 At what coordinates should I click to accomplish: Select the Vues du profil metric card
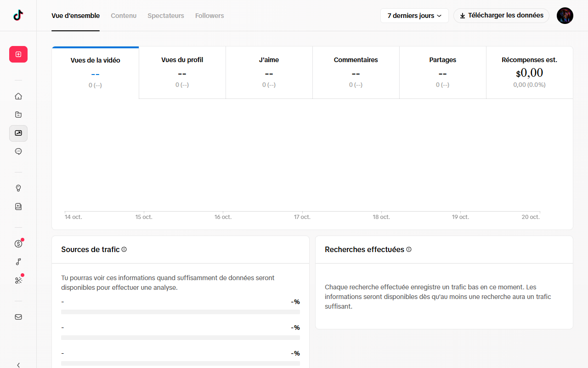click(182, 73)
